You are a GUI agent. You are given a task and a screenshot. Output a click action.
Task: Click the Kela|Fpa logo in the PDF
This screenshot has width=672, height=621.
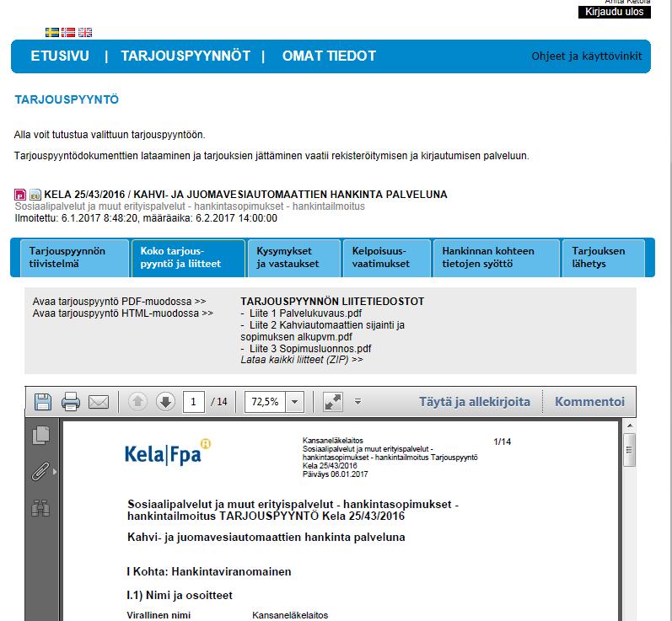point(168,452)
